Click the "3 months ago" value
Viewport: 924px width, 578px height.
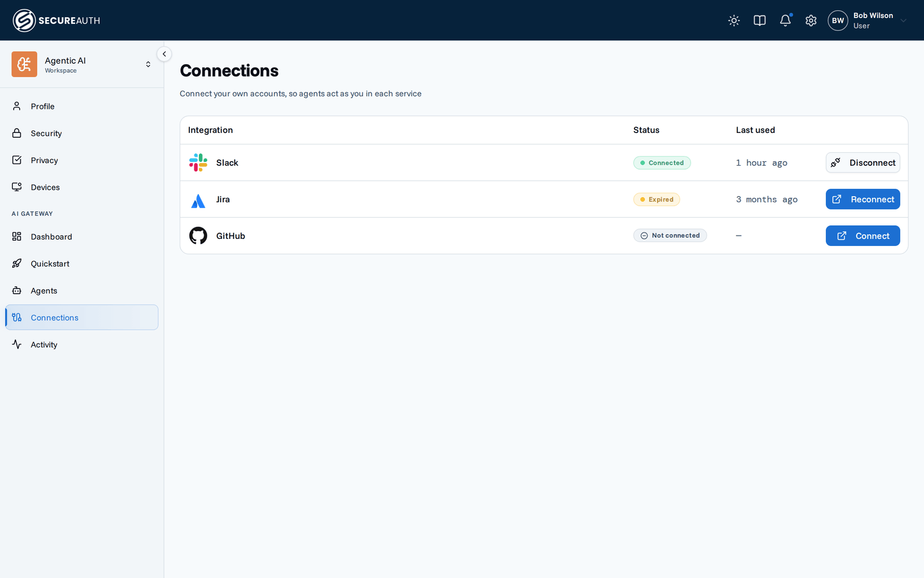point(767,199)
